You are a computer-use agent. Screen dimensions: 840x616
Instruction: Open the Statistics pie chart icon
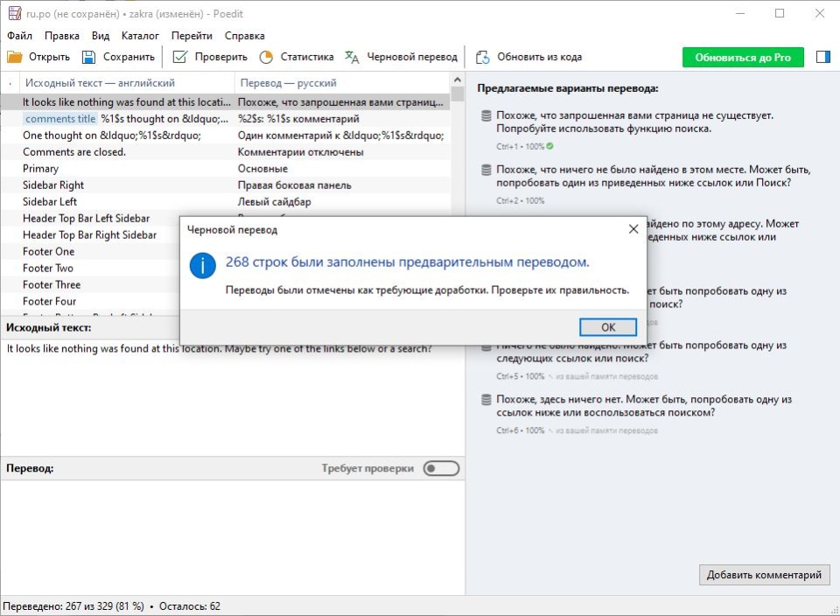click(266, 57)
